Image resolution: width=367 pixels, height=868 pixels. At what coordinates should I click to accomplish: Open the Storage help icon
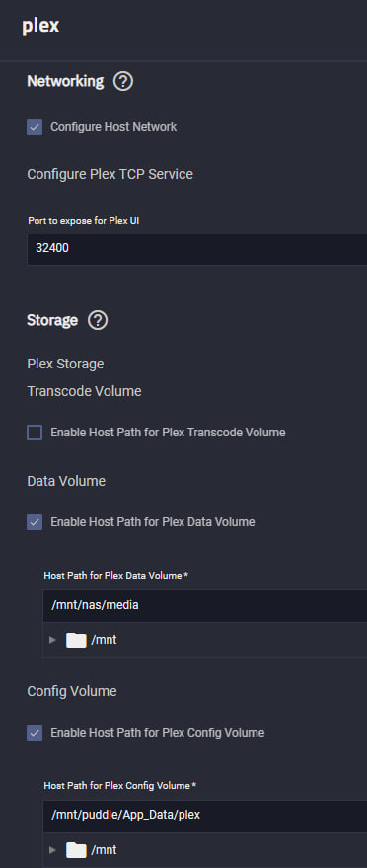pyautogui.click(x=98, y=320)
